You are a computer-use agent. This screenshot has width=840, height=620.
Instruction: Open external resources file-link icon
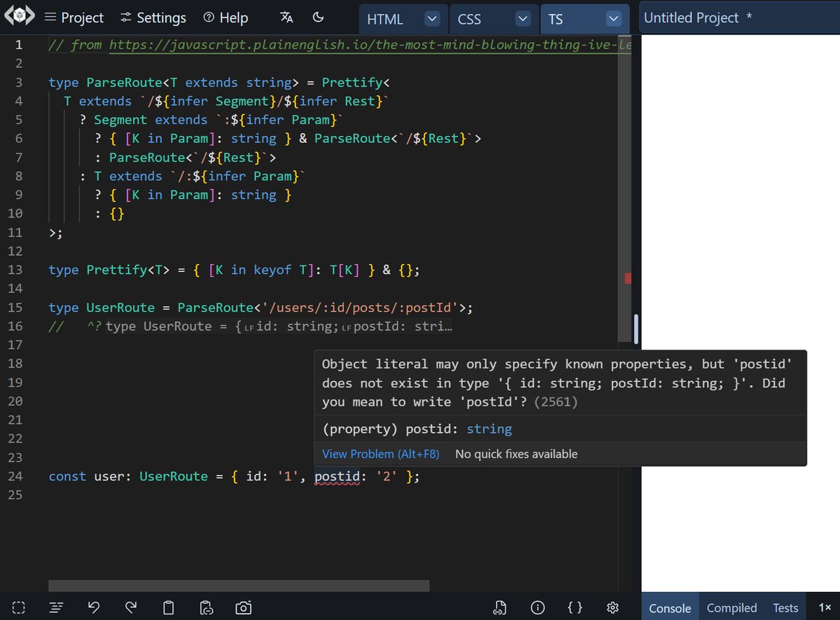tap(500, 607)
